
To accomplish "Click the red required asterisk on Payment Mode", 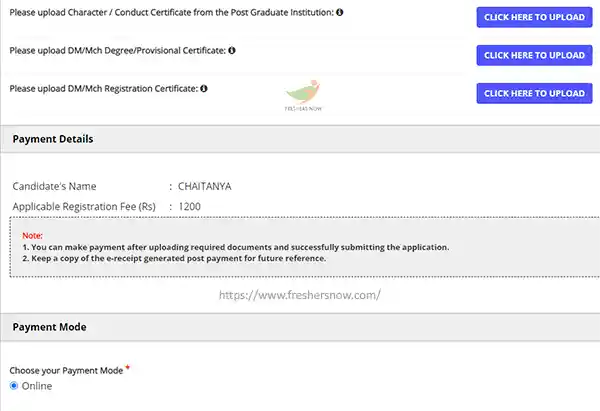I will point(128,367).
